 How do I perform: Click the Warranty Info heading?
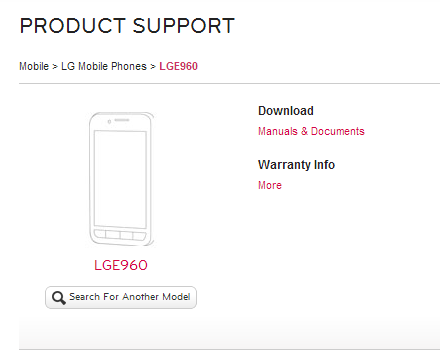pos(296,165)
